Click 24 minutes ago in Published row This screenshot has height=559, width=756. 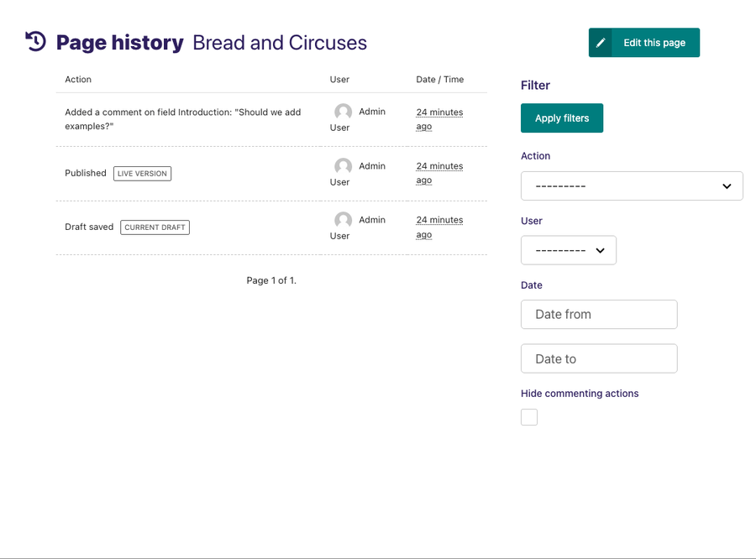click(439, 173)
